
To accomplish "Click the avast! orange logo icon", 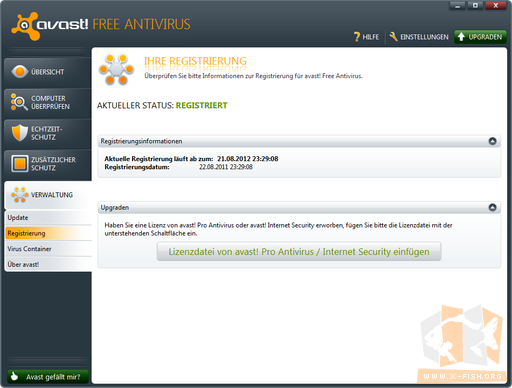I will (x=25, y=26).
